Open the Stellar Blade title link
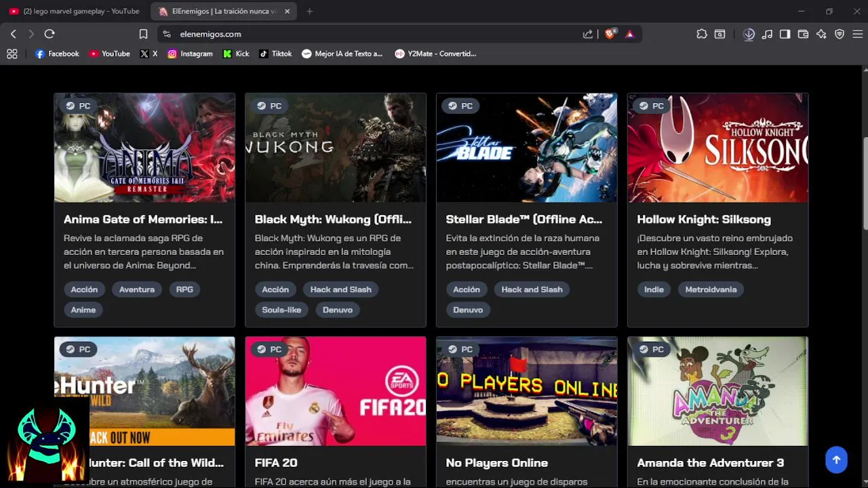 524,220
